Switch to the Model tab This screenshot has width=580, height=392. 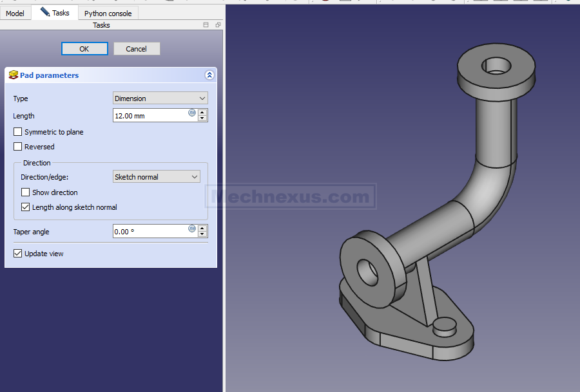15,14
